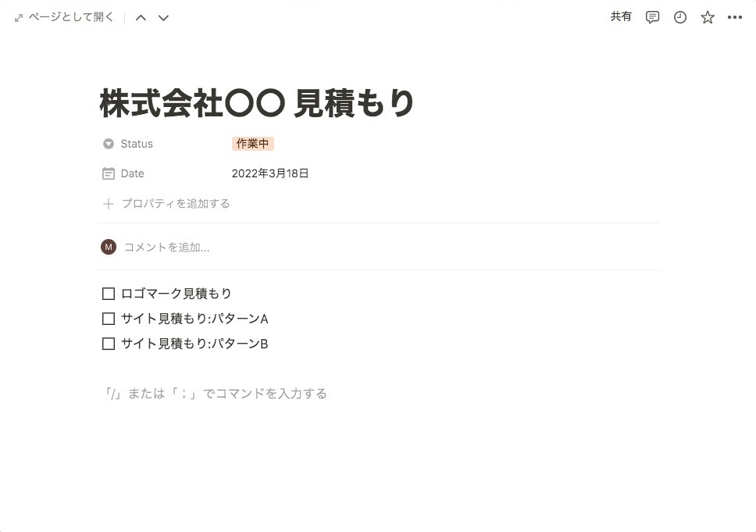
Task: Go to next page with down chevron
Action: tap(163, 18)
